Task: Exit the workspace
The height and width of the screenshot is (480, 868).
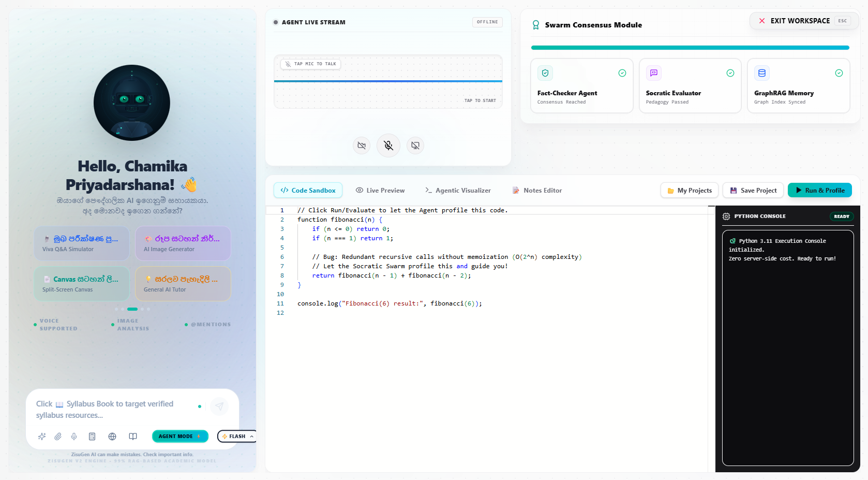Action: [804, 21]
